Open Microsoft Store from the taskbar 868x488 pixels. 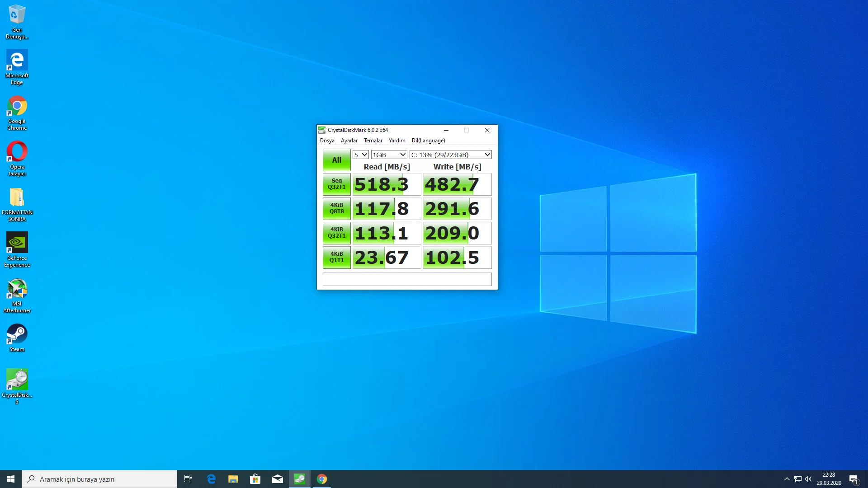pos(255,479)
